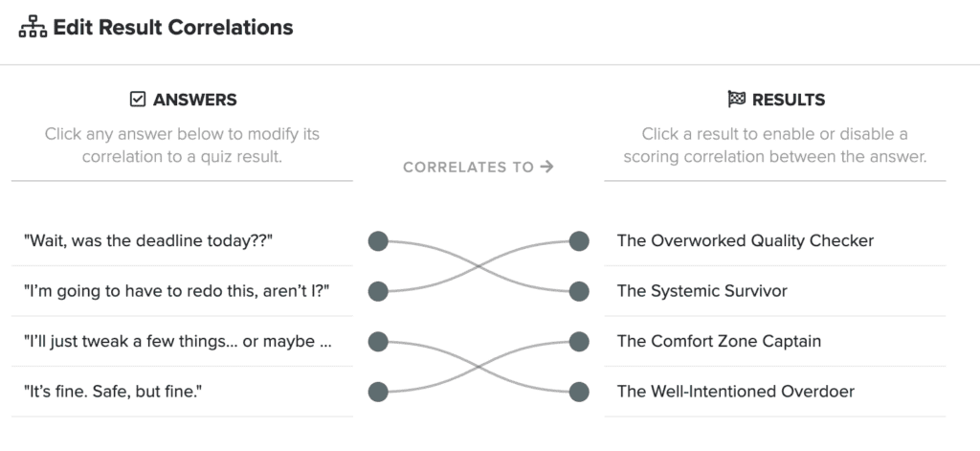980x451 pixels.
Task: Choose the answer "I'll just tweak a few things"
Action: coord(182,342)
